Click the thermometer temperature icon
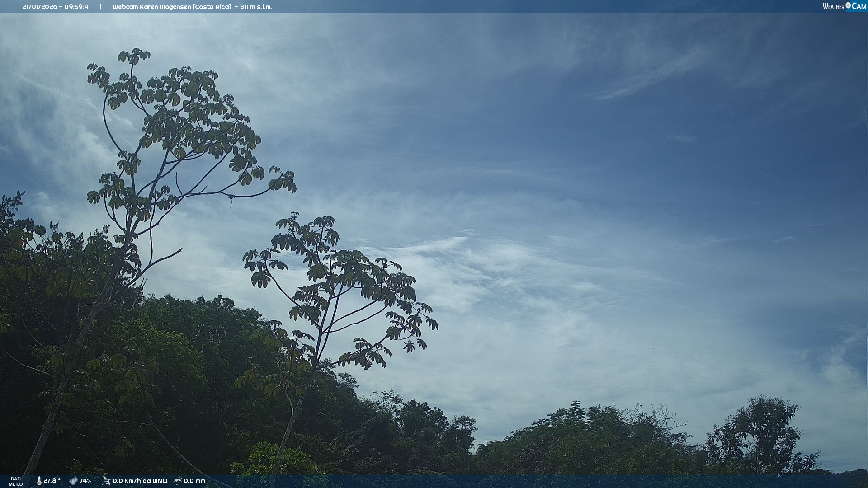The height and width of the screenshot is (488, 868). click(x=39, y=481)
